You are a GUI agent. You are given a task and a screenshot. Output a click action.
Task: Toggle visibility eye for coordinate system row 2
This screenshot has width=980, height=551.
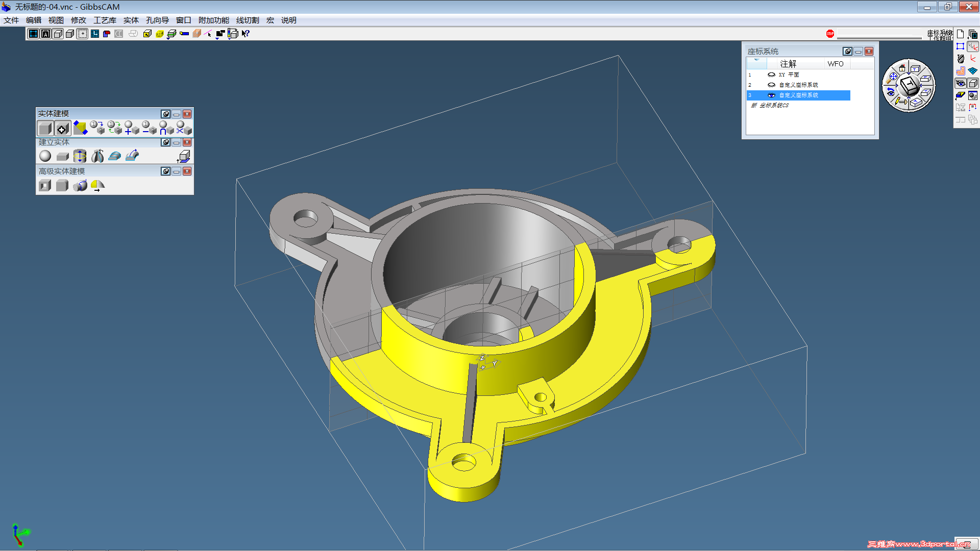pyautogui.click(x=771, y=85)
